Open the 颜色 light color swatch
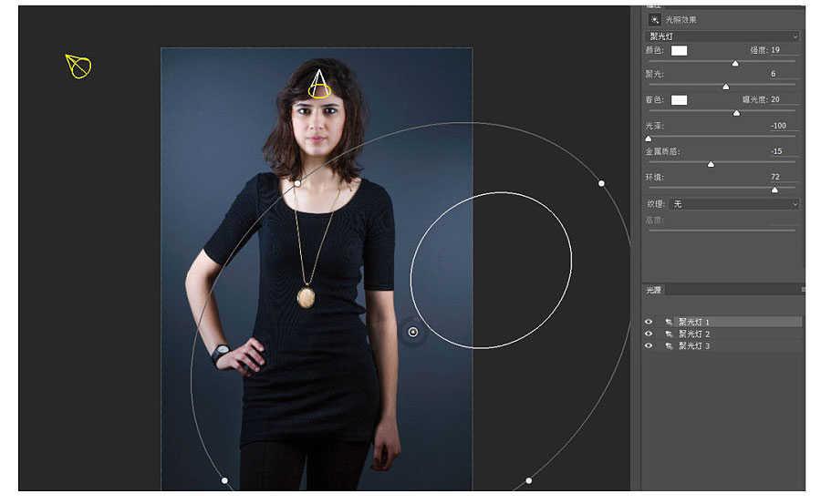821x504 pixels. 679,50
